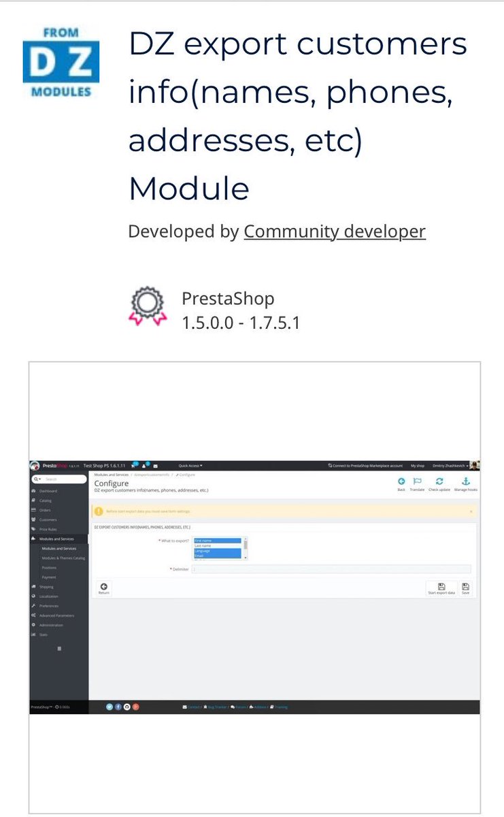Click the GitHub icon in footer
This screenshot has width=504, height=817.
(x=127, y=707)
